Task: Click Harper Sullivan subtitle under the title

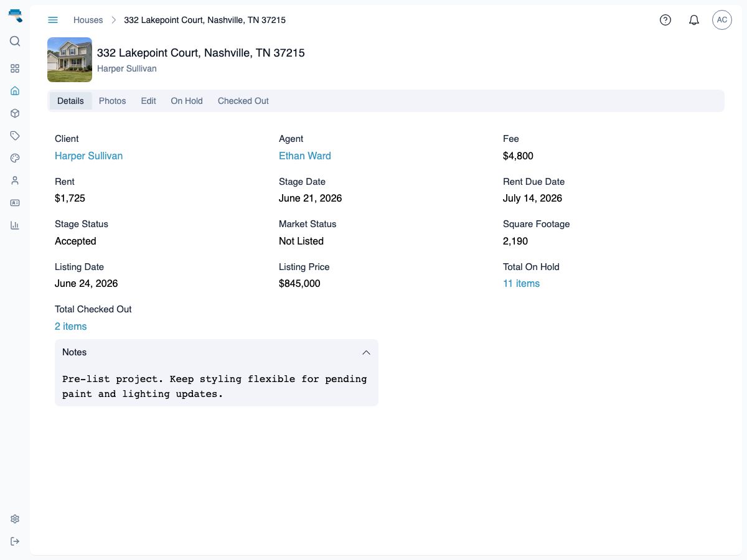Action: click(x=127, y=68)
